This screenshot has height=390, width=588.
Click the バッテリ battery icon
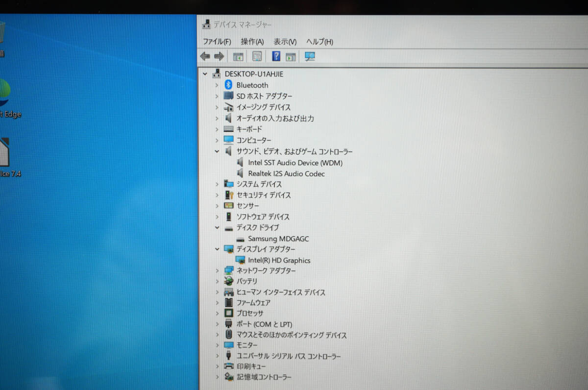pyautogui.click(x=228, y=281)
